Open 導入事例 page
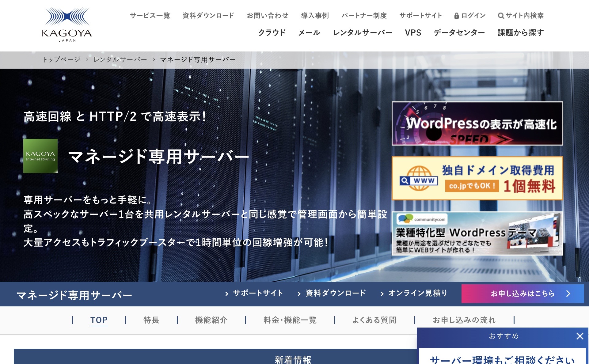 click(315, 16)
